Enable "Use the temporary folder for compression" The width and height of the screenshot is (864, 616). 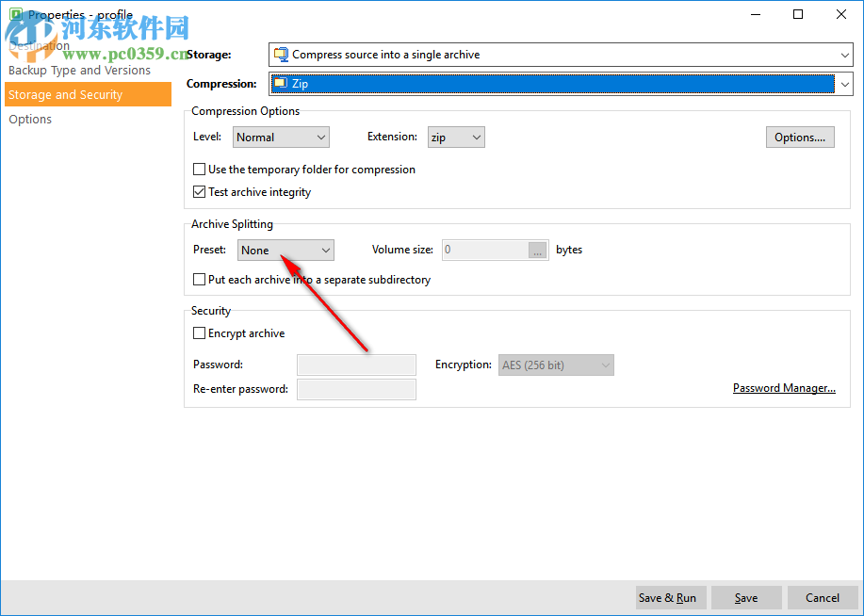[x=199, y=170]
